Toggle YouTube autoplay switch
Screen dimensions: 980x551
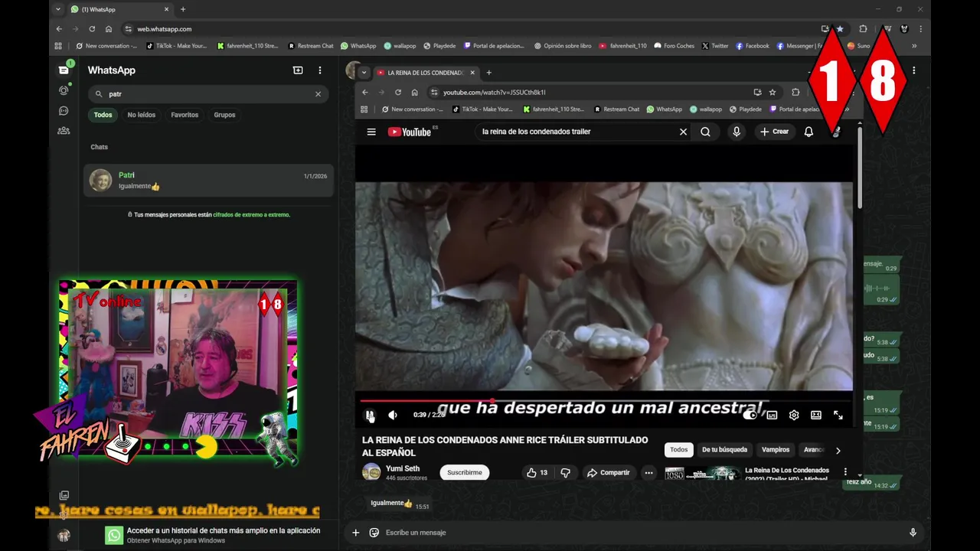coord(750,415)
